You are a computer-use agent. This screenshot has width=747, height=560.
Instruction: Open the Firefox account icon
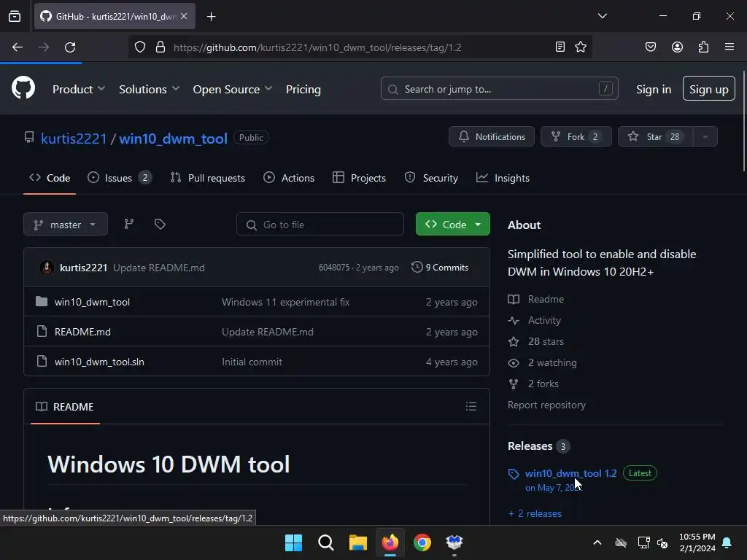click(x=677, y=47)
